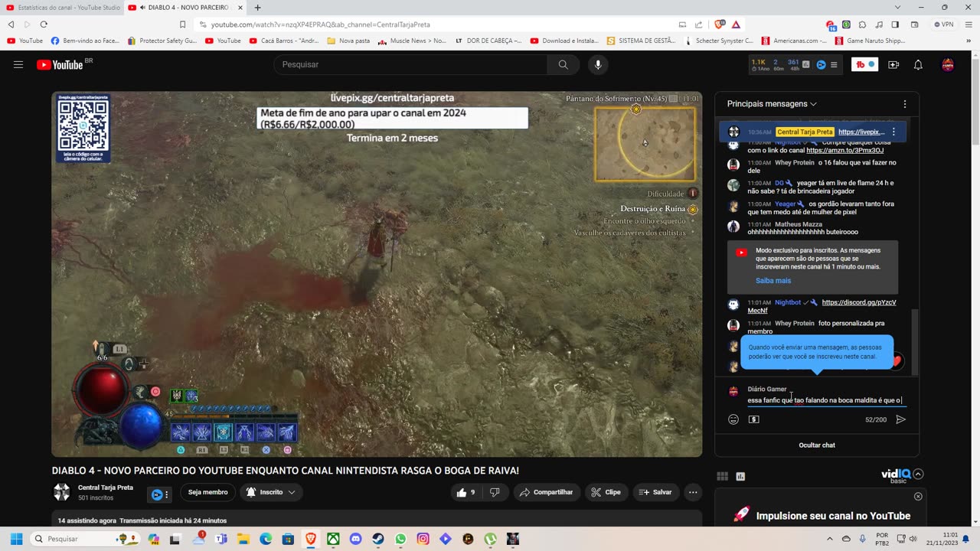Open the Brave main menu

click(967, 24)
